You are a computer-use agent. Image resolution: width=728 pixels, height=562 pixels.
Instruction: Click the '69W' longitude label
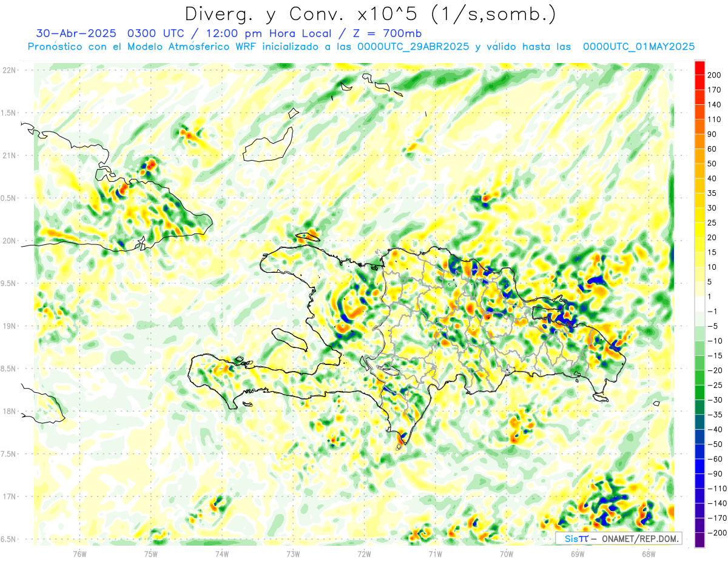[x=577, y=554]
